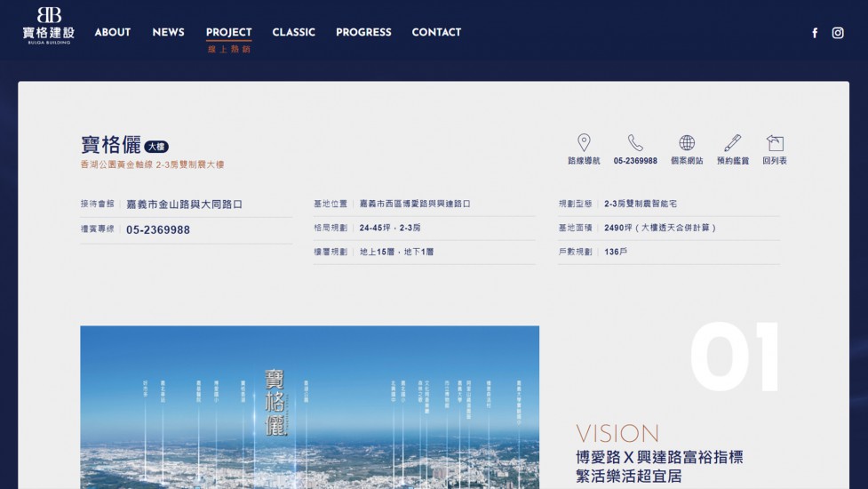Click the 回列表 return icon

(775, 142)
